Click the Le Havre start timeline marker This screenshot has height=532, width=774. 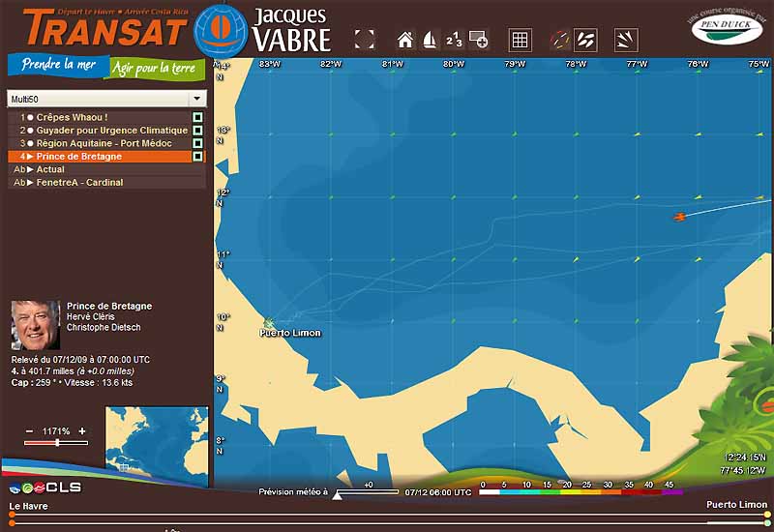(12, 515)
